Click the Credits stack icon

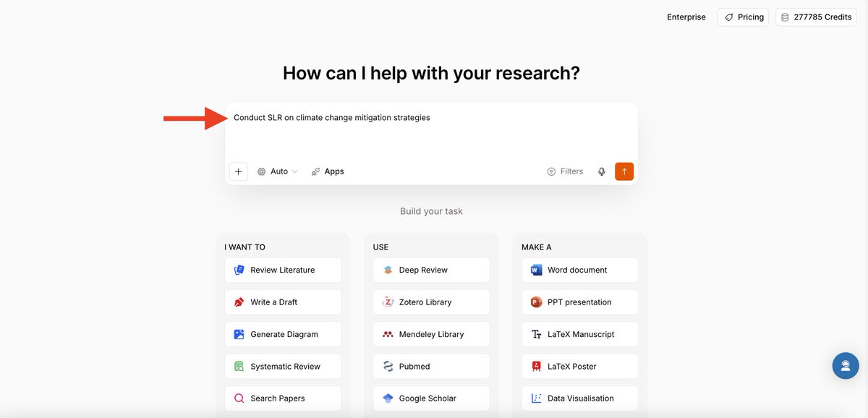785,17
